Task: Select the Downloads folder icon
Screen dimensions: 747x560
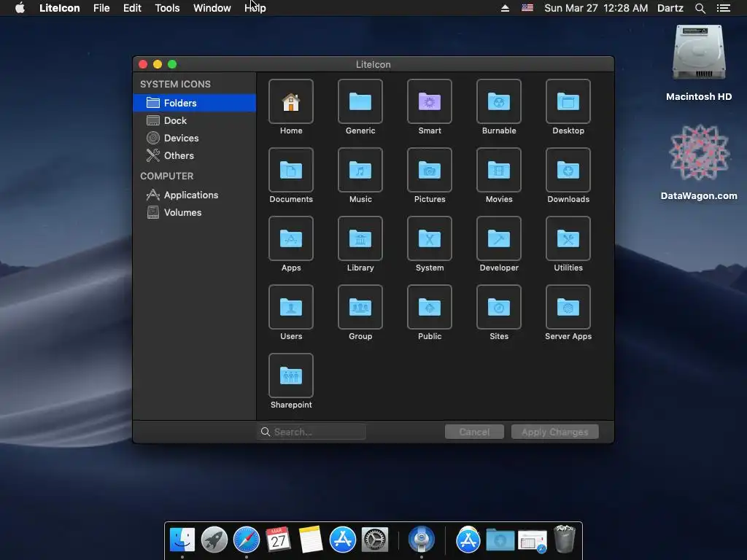Action: coord(568,170)
